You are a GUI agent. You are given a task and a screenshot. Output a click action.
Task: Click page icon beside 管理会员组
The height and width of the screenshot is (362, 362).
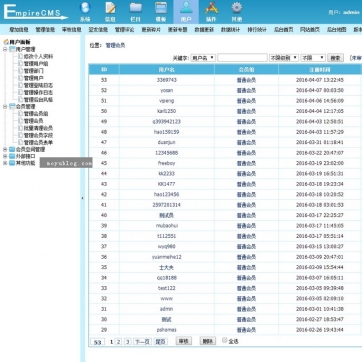click(x=20, y=114)
